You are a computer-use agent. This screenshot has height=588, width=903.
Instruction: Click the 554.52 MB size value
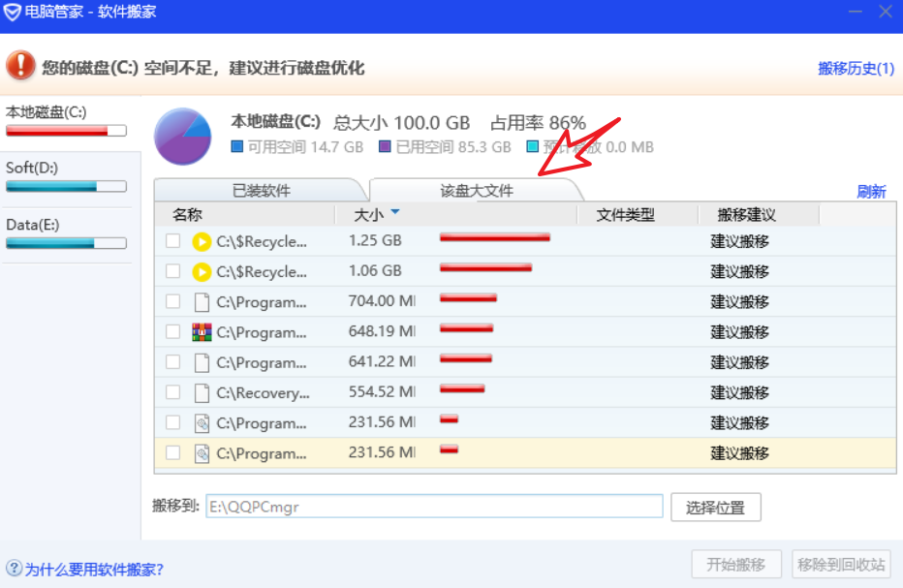point(382,391)
